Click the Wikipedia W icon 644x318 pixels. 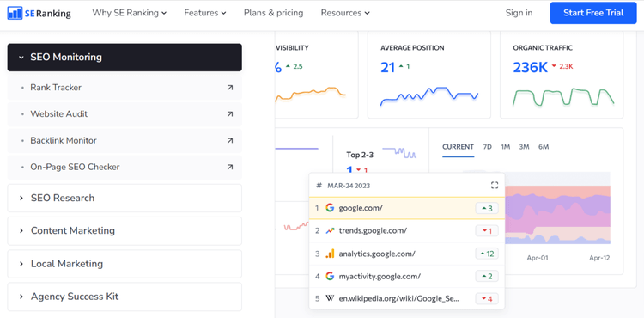pos(330,299)
